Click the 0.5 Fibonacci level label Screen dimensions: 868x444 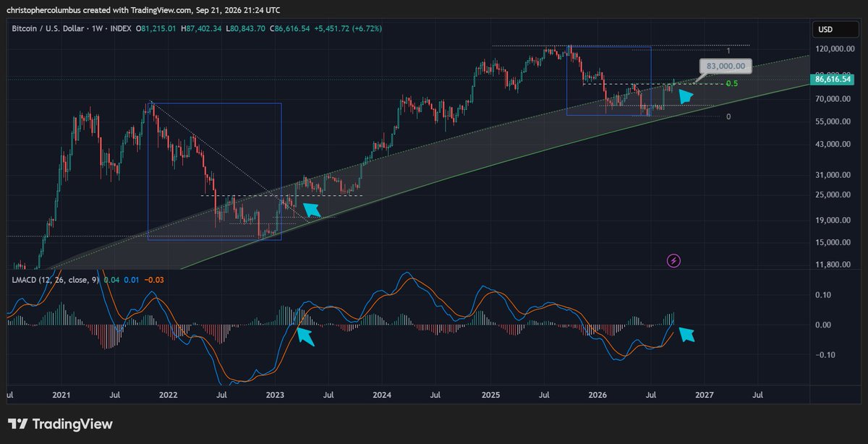pyautogui.click(x=731, y=84)
